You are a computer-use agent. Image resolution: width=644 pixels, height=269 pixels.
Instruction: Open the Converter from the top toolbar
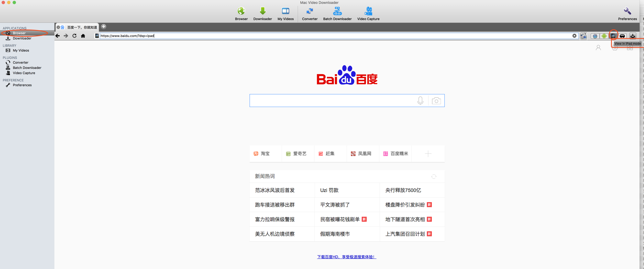[x=309, y=11]
